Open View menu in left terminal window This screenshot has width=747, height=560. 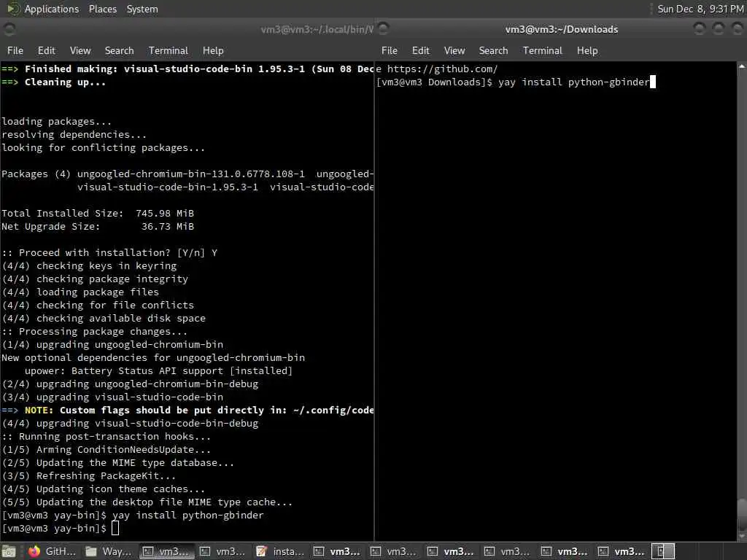[80, 50]
